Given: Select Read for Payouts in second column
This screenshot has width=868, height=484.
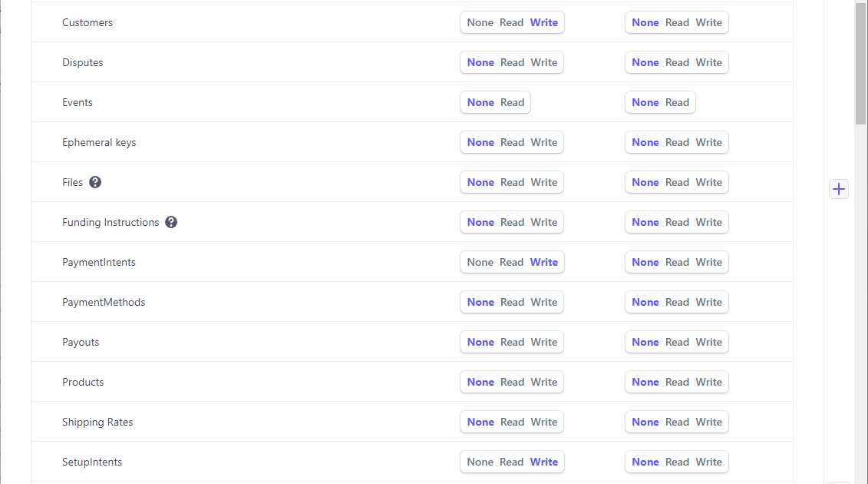Looking at the screenshot, I should tap(677, 342).
